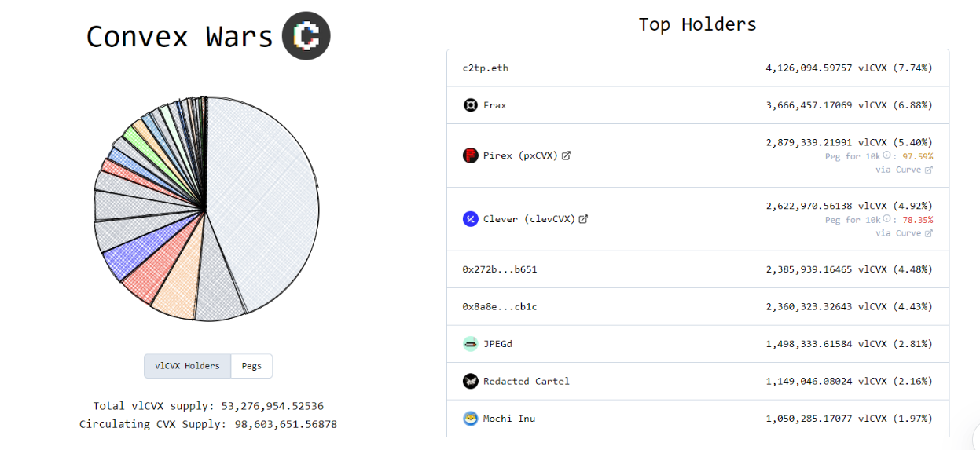This screenshot has height=450, width=980.
Task: Click the 2,879,339.21991 vlCVX (5.40%) value
Action: pyautogui.click(x=850, y=142)
